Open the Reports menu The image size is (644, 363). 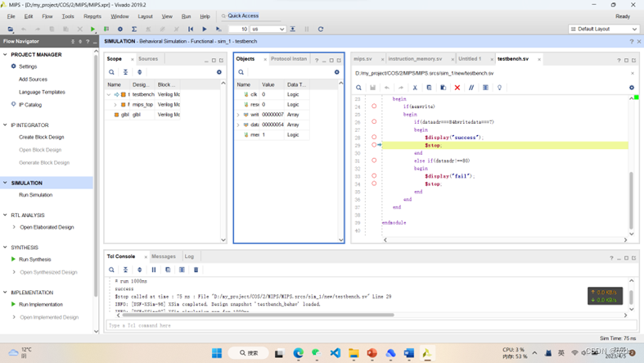(92, 16)
